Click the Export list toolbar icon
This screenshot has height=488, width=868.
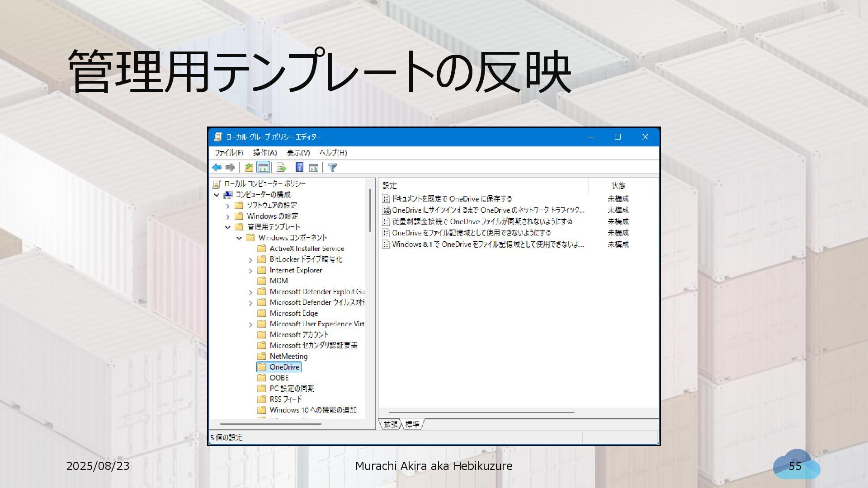coord(281,168)
